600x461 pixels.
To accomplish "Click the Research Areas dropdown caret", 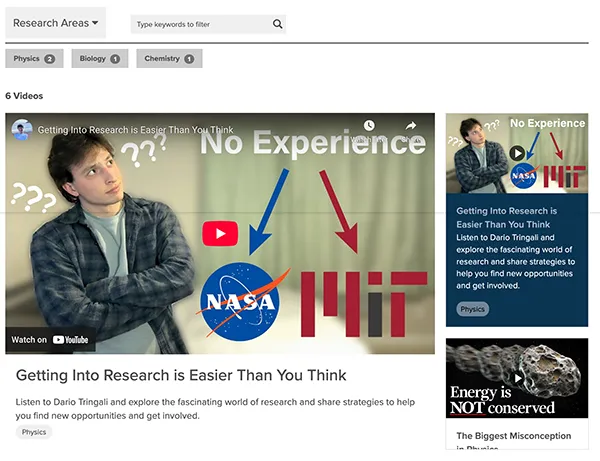I will click(x=95, y=23).
